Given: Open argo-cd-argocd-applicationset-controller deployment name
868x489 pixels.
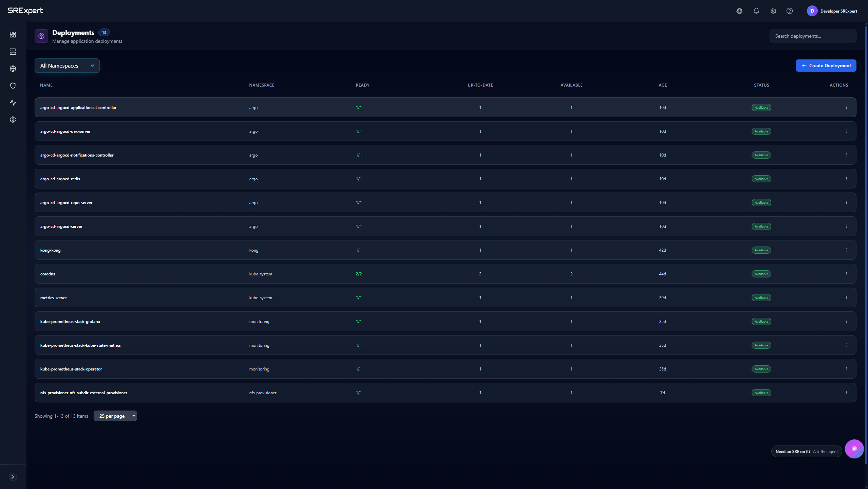Looking at the screenshot, I should coord(78,108).
